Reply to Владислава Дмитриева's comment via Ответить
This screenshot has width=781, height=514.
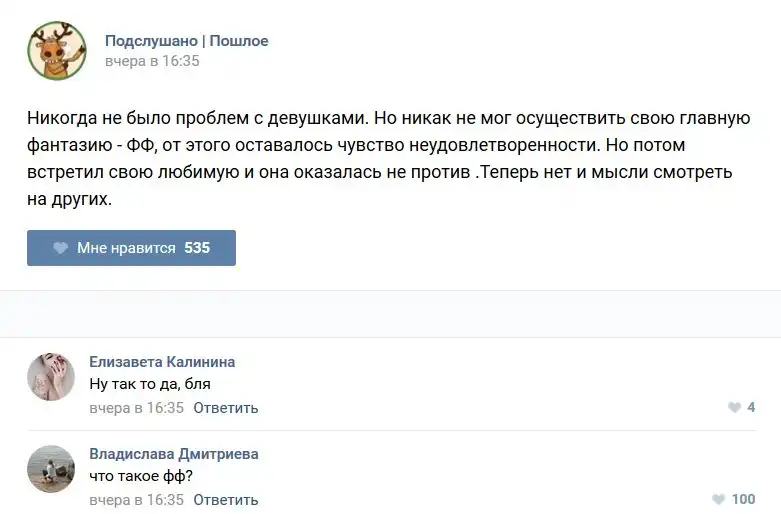[225, 500]
